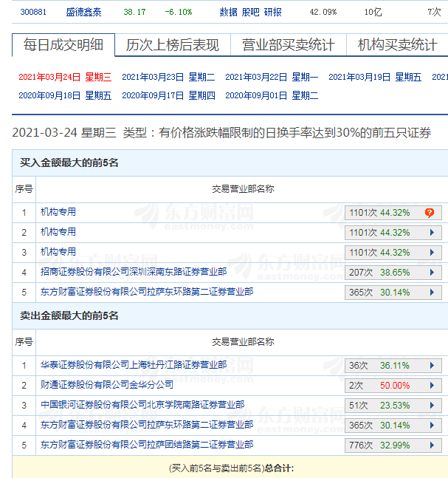Open 机构买卖统计 tab
448x478 pixels.
pos(398,45)
